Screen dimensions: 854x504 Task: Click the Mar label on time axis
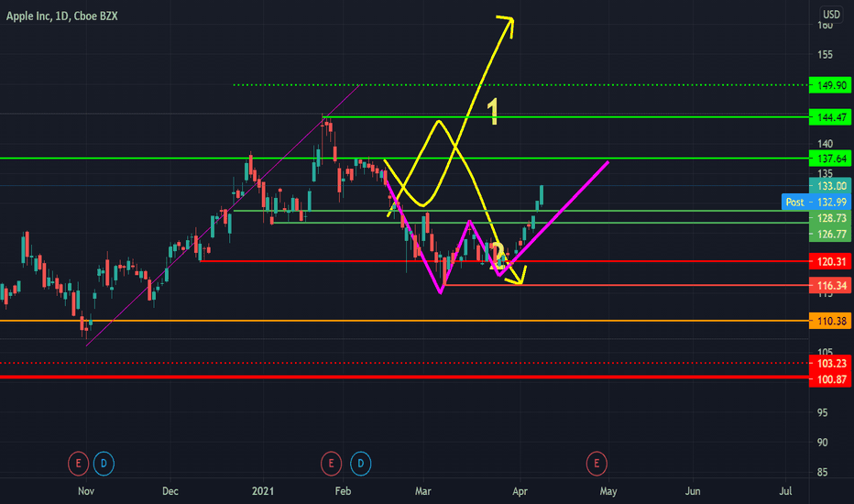[x=422, y=491]
